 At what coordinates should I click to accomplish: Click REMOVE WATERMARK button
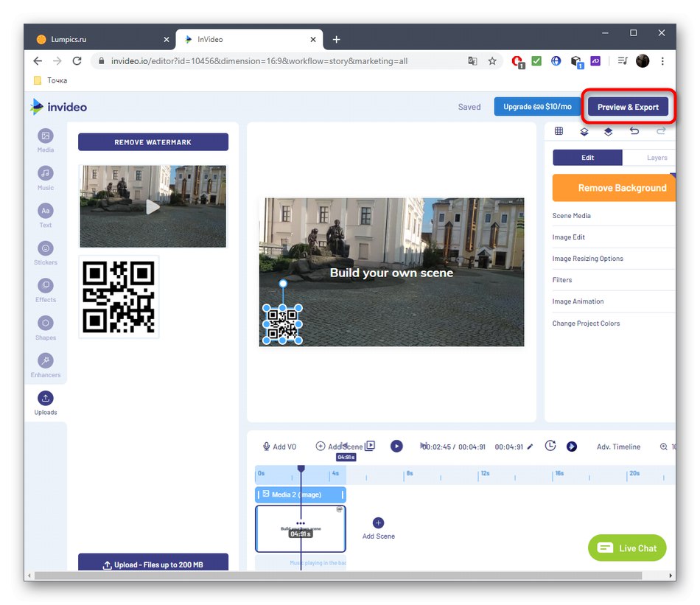click(153, 142)
